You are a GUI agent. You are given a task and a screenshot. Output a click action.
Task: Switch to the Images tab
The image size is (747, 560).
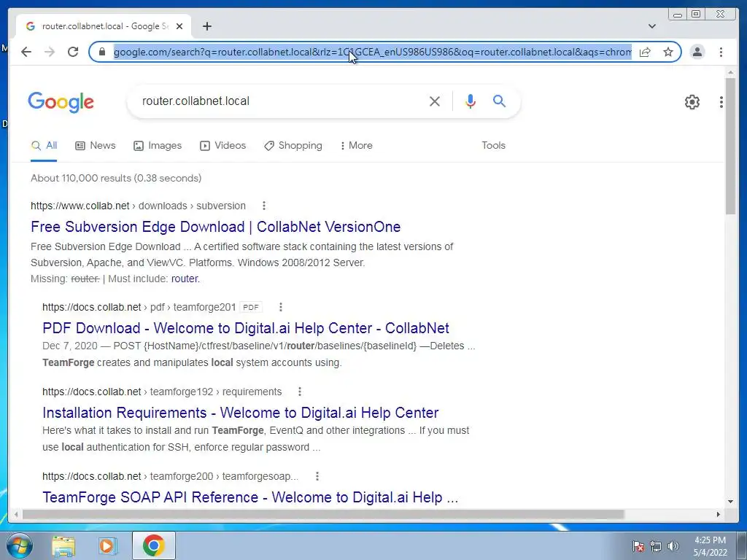tap(158, 146)
